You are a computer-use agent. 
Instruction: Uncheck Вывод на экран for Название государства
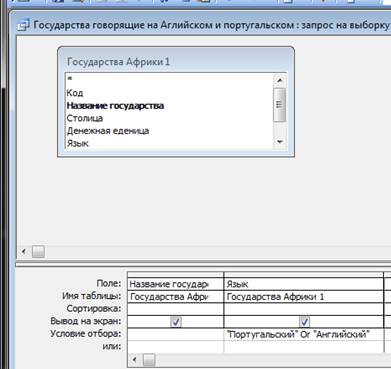(176, 322)
